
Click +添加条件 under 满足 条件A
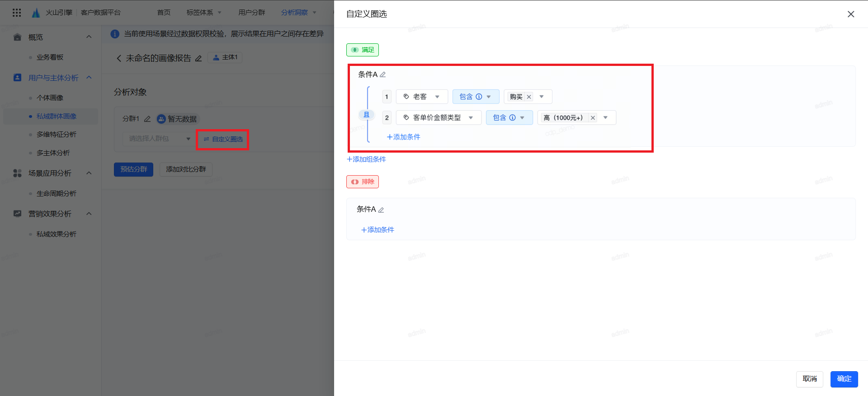pos(403,137)
